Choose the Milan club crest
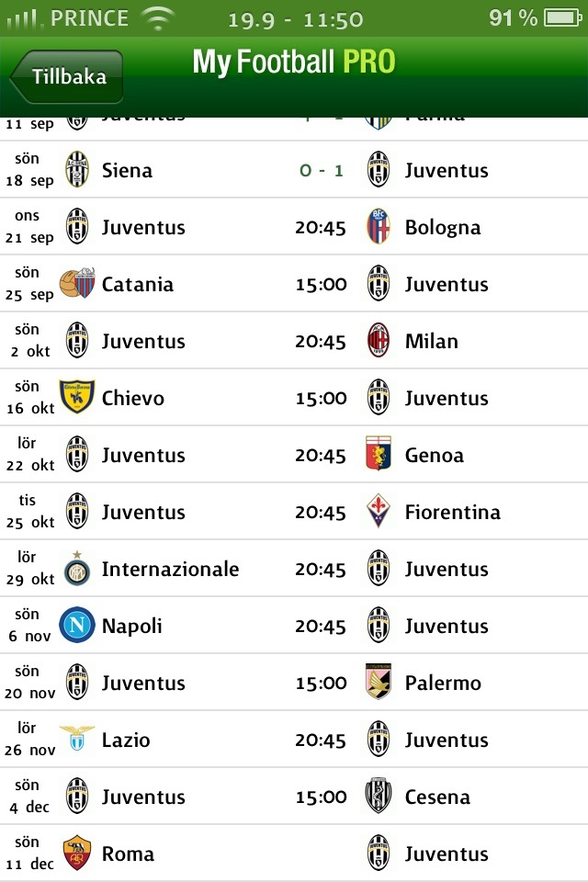Viewport: 588px width, 882px height. coord(379,340)
